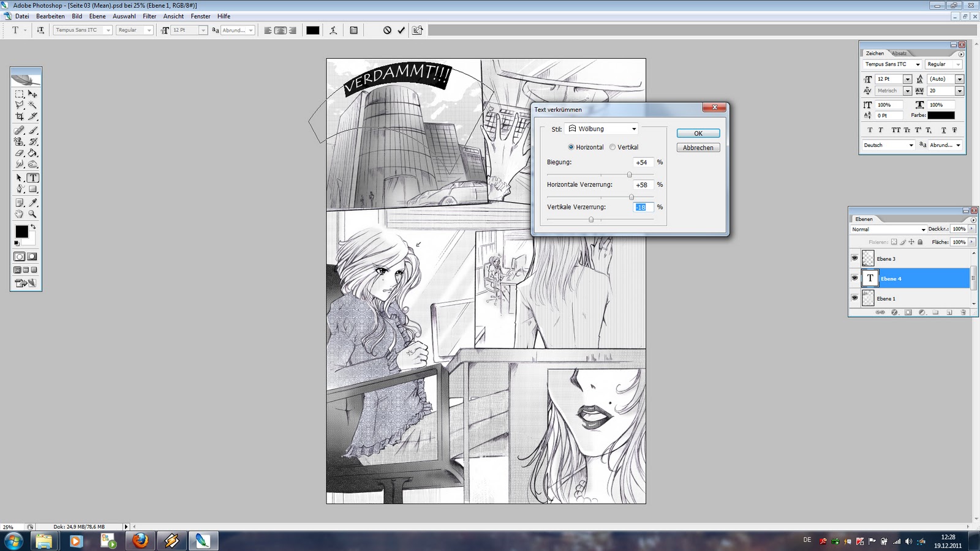Toggle Strikethrough in Zeichen panel
The width and height of the screenshot is (980, 551).
[954, 130]
